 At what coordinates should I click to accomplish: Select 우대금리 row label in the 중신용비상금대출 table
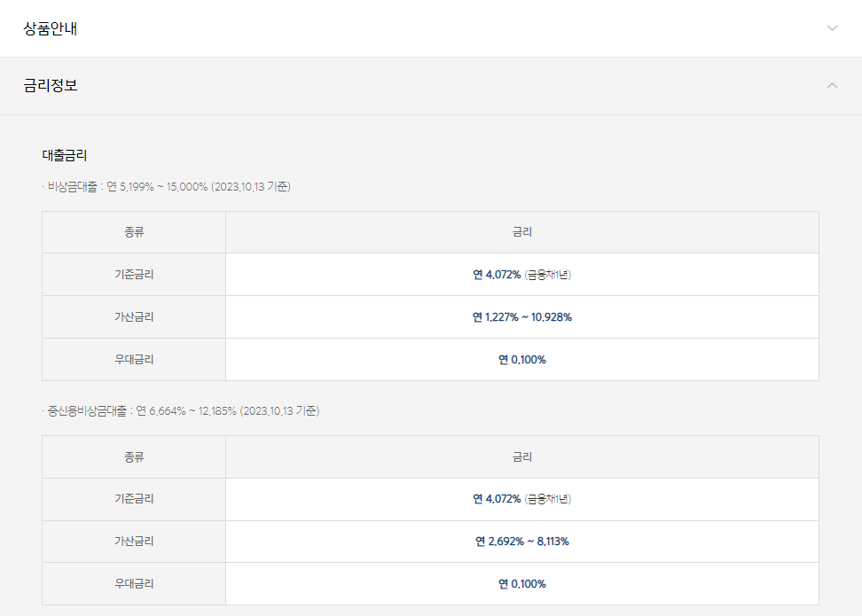click(x=134, y=583)
